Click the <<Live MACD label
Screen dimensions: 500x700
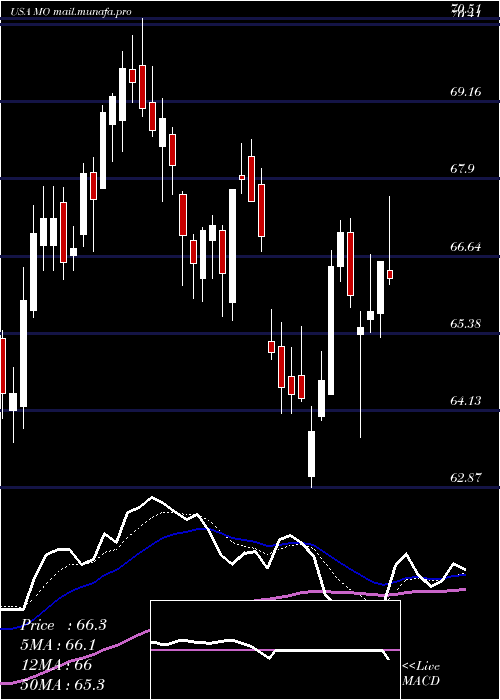coord(421,673)
